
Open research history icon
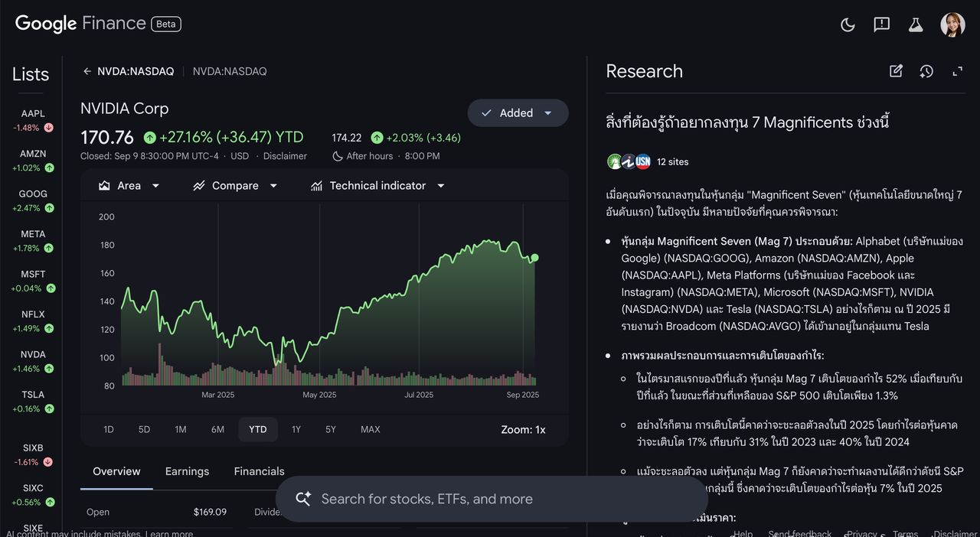(926, 71)
